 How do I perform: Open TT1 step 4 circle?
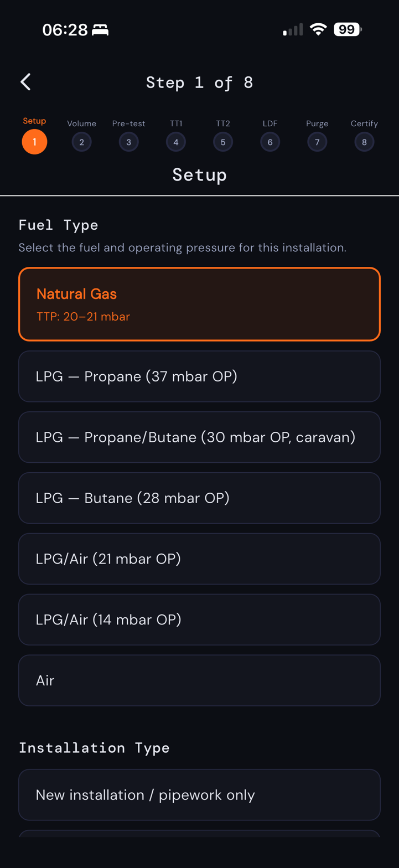(x=176, y=142)
